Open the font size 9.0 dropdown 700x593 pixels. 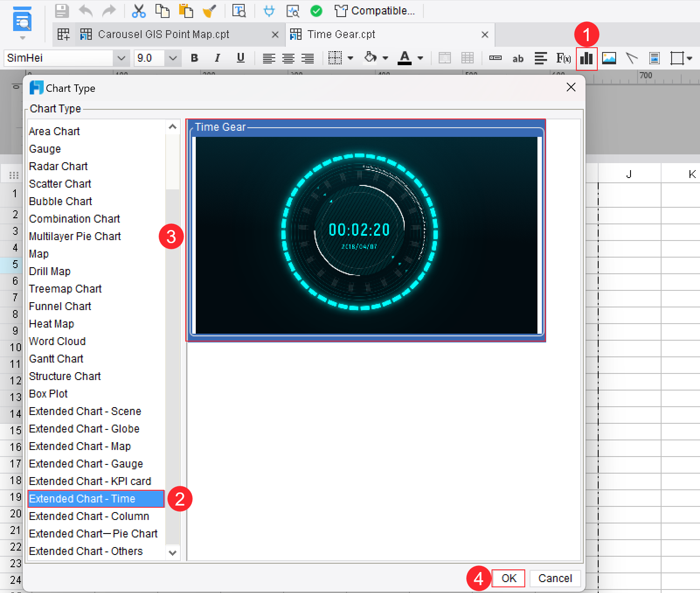pyautogui.click(x=173, y=58)
